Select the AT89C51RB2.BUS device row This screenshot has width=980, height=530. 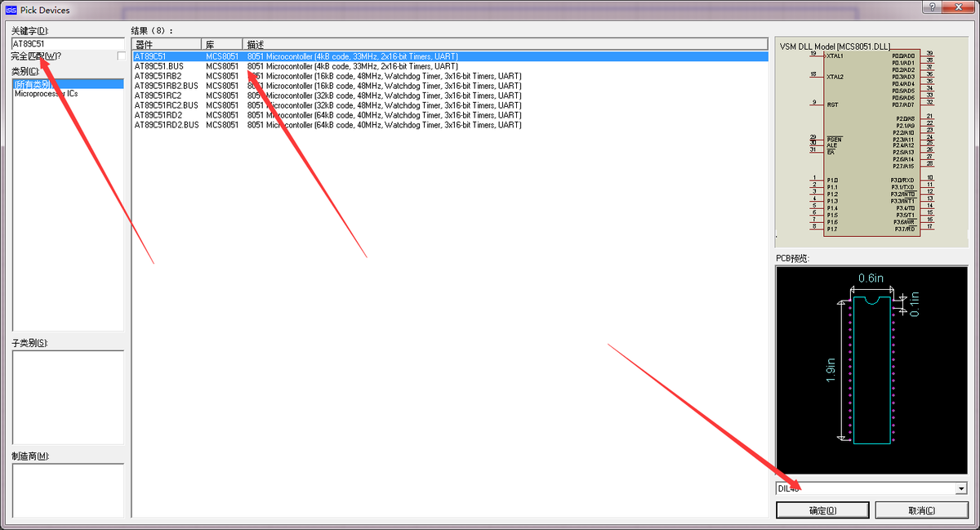point(450,86)
